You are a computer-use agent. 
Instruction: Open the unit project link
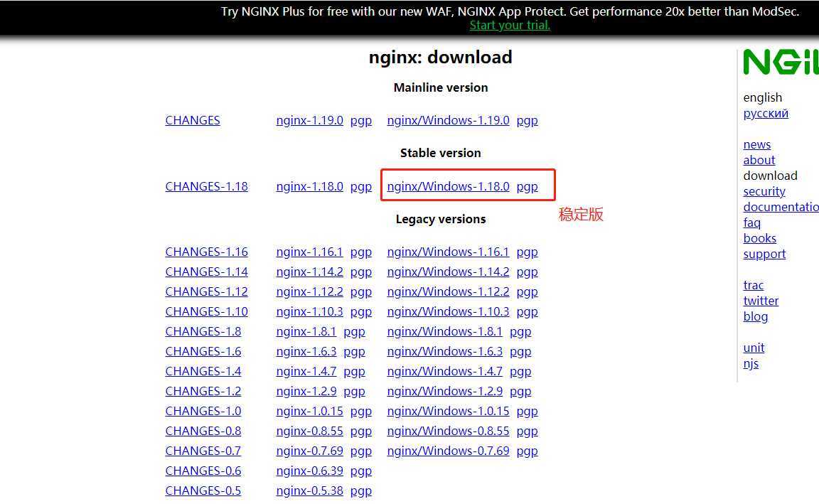[754, 348]
